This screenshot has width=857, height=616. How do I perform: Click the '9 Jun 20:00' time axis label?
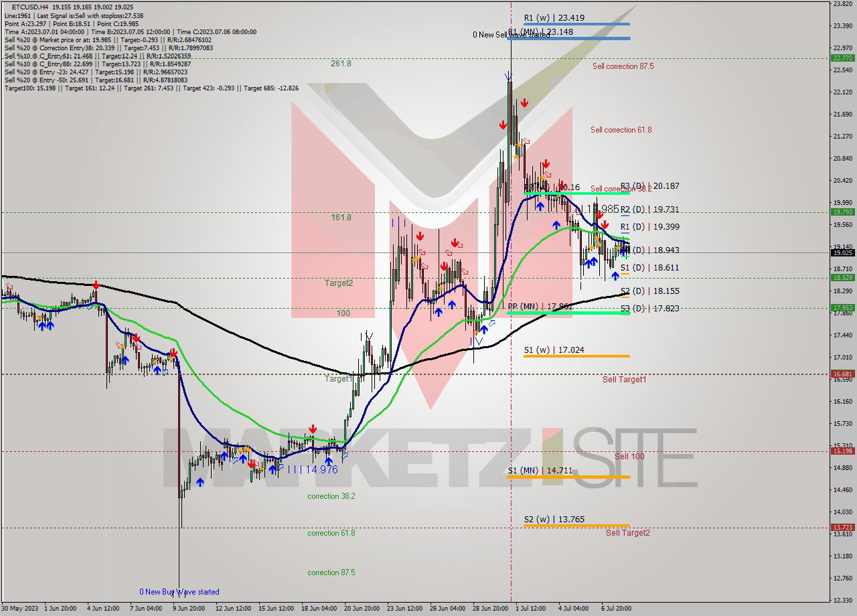click(x=188, y=609)
